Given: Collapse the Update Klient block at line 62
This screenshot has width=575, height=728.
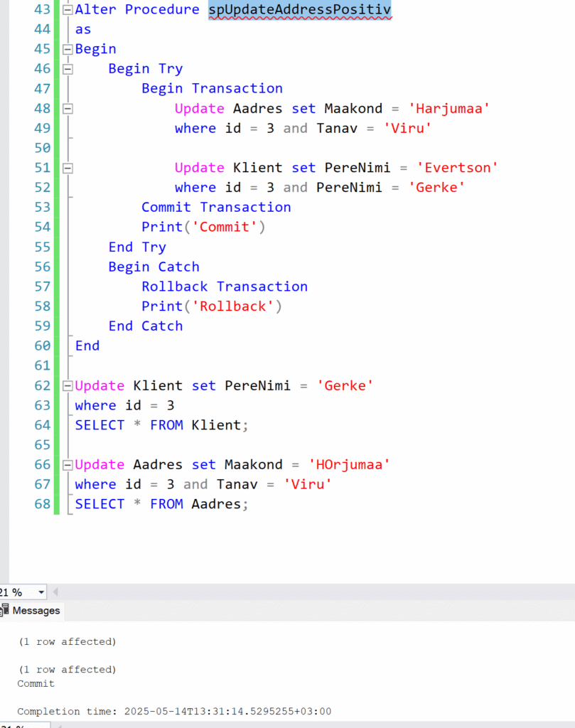Looking at the screenshot, I should coord(68,386).
